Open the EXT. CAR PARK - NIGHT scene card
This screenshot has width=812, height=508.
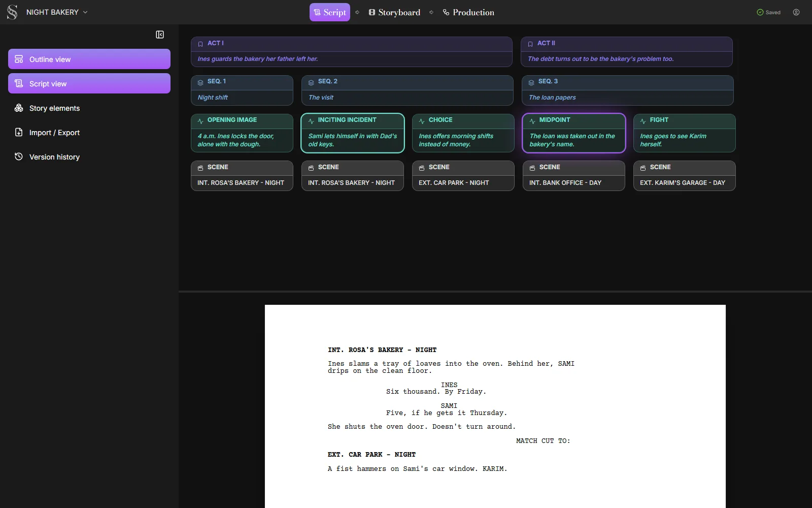pyautogui.click(x=463, y=176)
